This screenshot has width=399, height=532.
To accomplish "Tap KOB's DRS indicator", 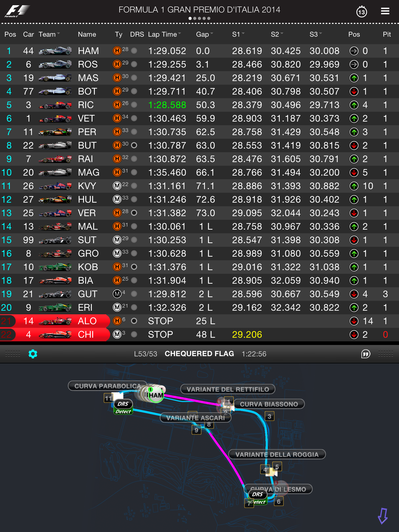I will 134,267.
